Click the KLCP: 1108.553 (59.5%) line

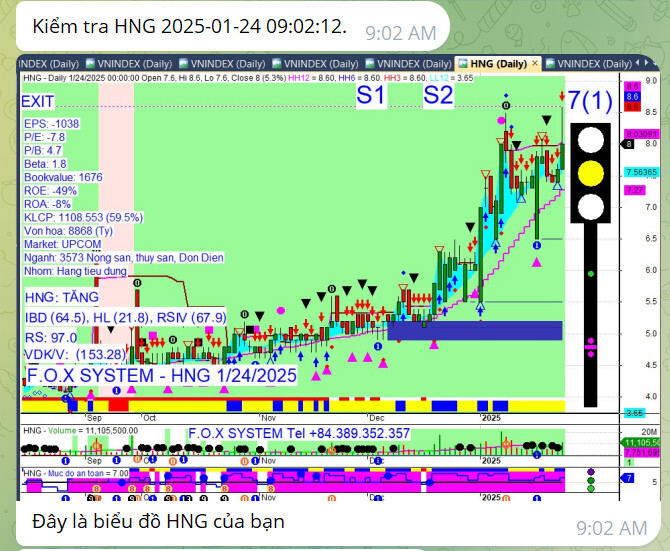coord(83,217)
